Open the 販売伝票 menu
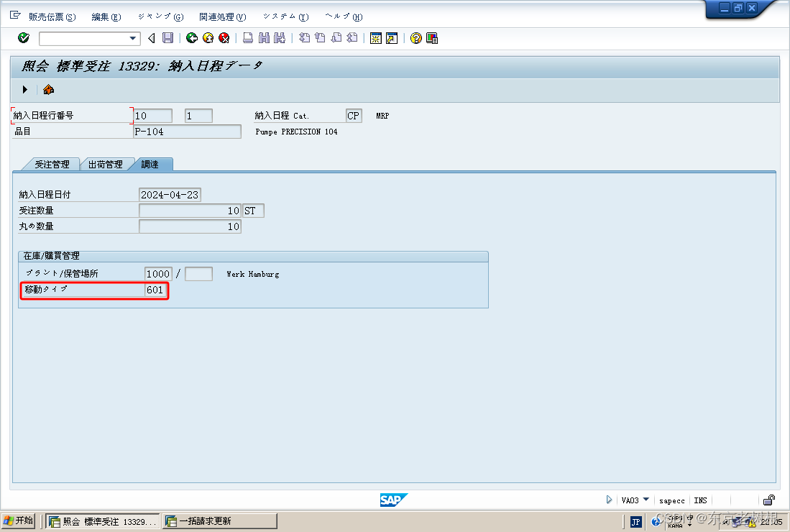This screenshot has height=532, width=790. click(52, 17)
